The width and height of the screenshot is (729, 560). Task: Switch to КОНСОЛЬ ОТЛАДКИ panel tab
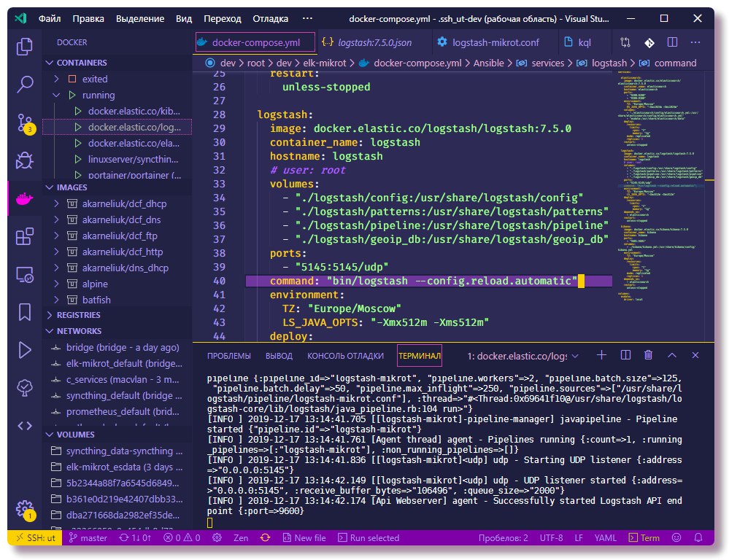pyautogui.click(x=345, y=356)
